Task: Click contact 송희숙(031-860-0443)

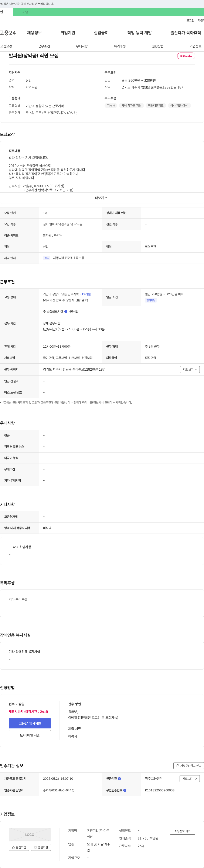Action: 59,790
